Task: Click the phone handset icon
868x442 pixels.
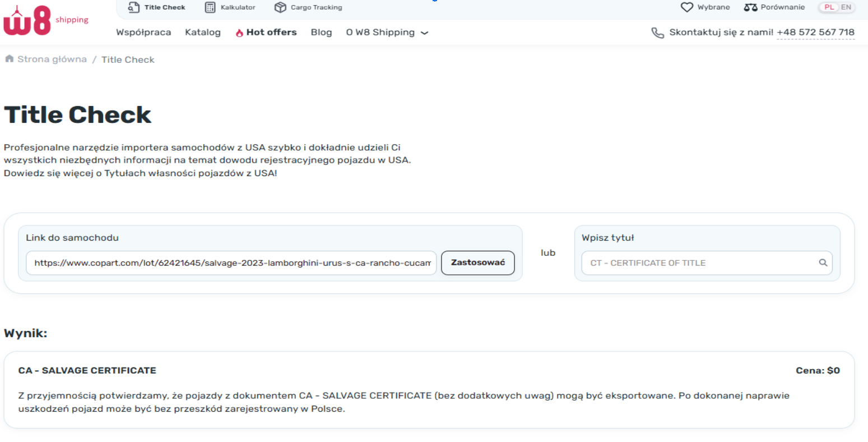Action: [657, 33]
